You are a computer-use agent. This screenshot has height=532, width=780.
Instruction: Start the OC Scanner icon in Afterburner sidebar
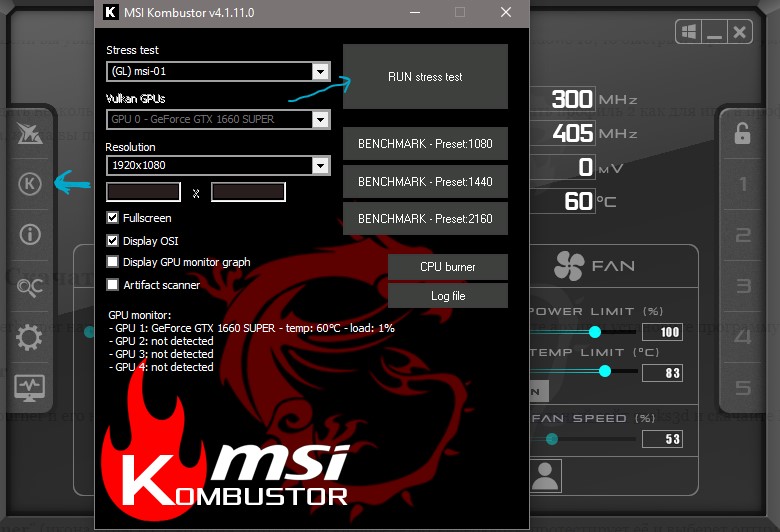30,286
